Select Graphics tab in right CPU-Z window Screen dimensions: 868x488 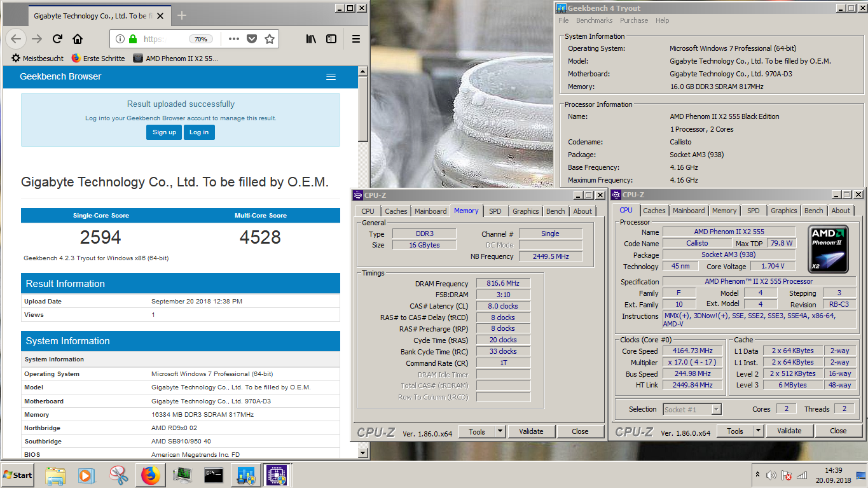(x=783, y=211)
